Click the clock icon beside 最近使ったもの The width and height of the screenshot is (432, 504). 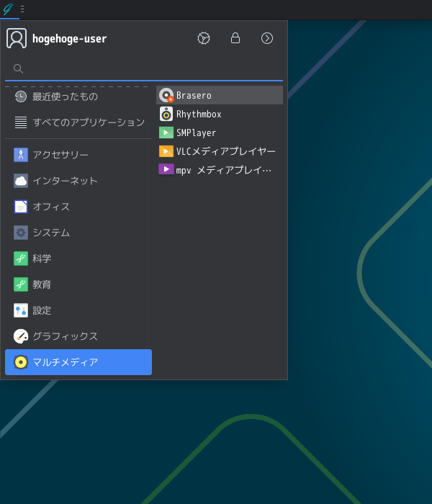[21, 96]
